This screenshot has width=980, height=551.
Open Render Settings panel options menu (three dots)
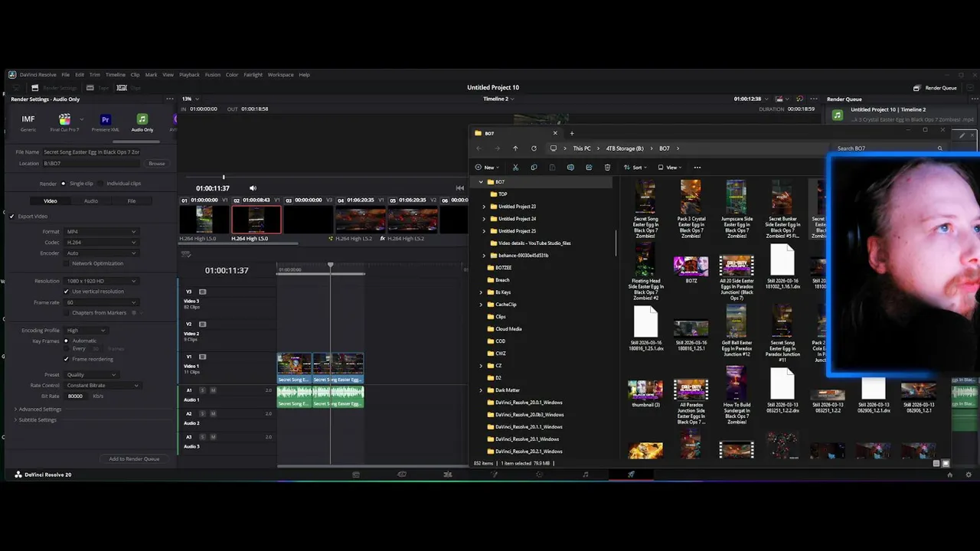pos(170,99)
